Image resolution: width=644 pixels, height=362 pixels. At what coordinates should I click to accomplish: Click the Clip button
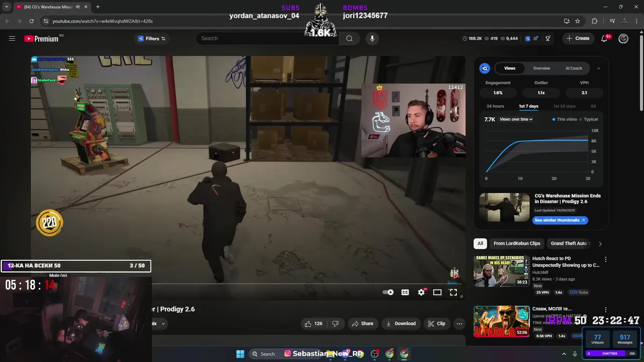(x=436, y=323)
